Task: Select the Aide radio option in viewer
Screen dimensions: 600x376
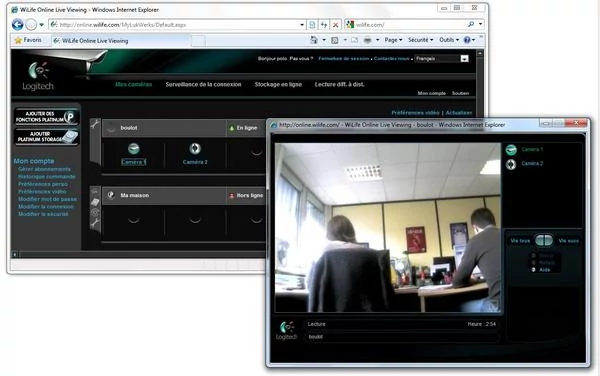Action: (534, 270)
